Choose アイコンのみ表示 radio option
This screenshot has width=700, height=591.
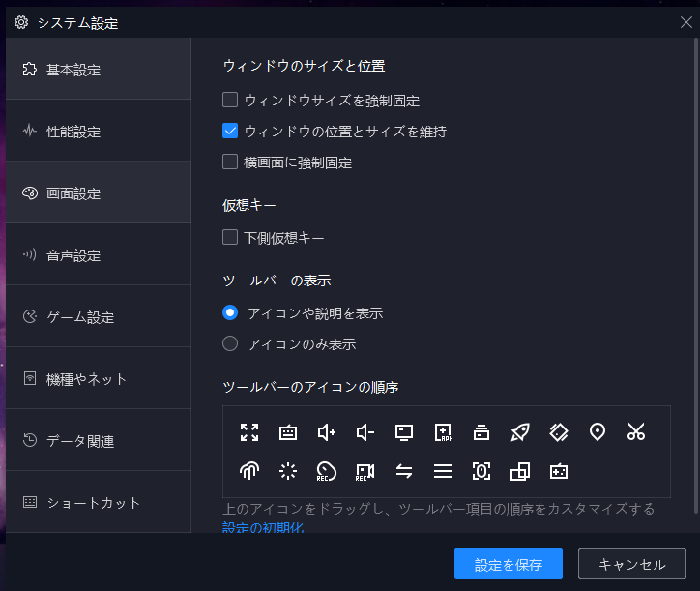pyautogui.click(x=230, y=343)
